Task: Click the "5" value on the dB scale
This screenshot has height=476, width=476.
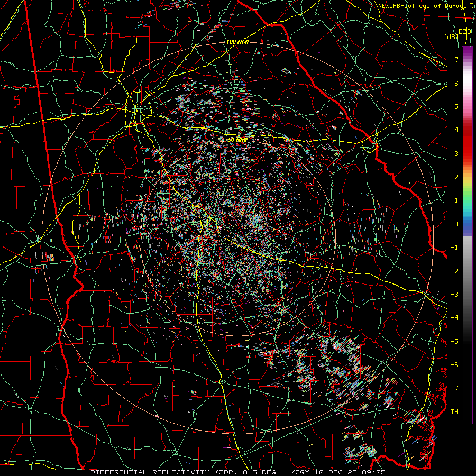Action: [456, 106]
